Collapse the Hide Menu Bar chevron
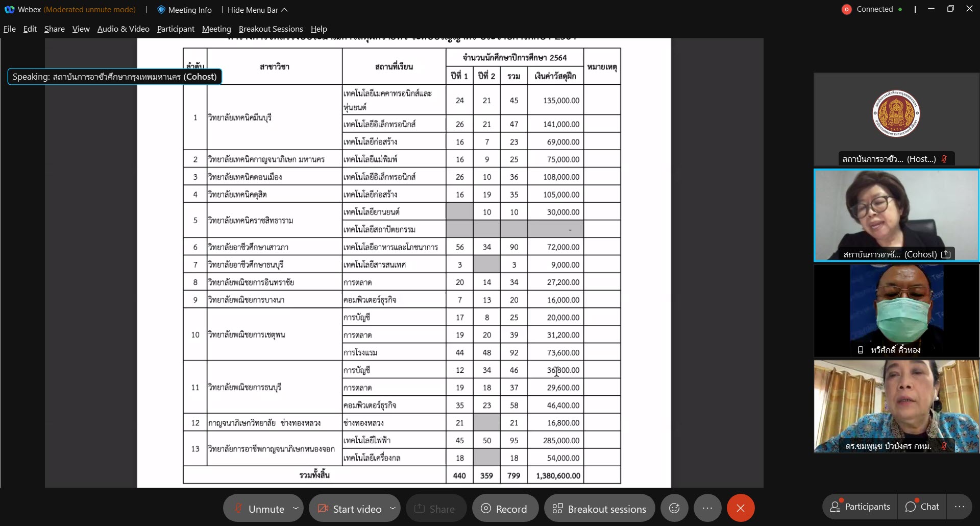The image size is (980, 526). pos(285,10)
